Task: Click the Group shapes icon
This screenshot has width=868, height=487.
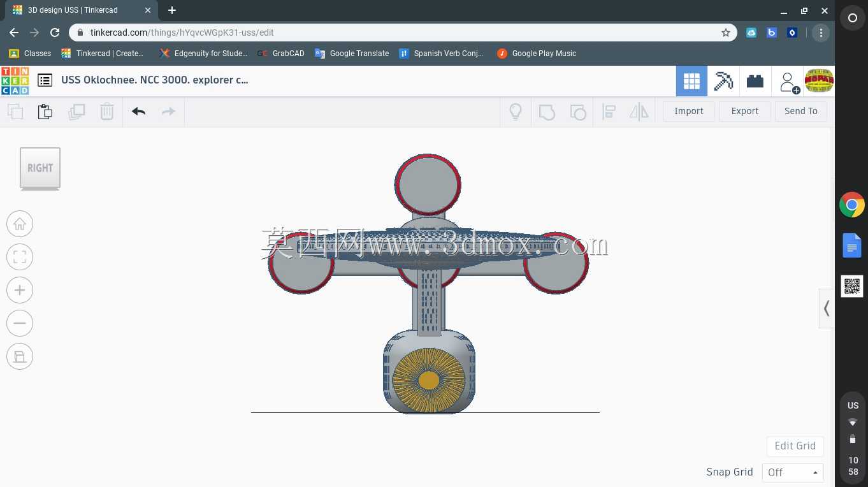Action: pyautogui.click(x=547, y=112)
